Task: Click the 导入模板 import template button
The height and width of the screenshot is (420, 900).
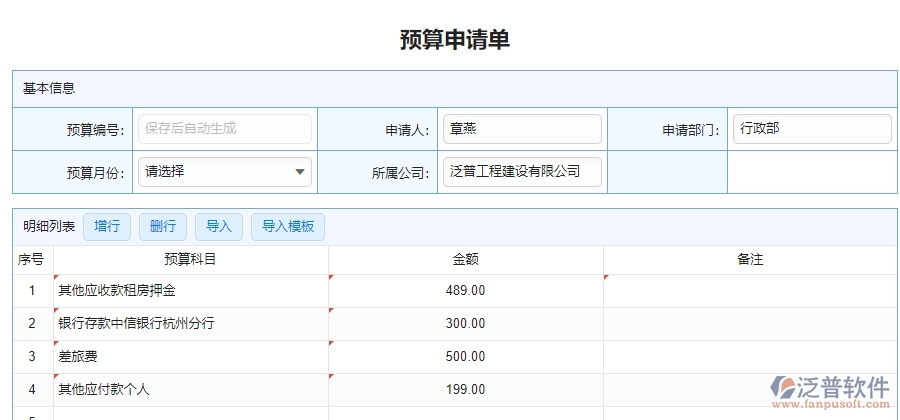Action: coord(288,227)
